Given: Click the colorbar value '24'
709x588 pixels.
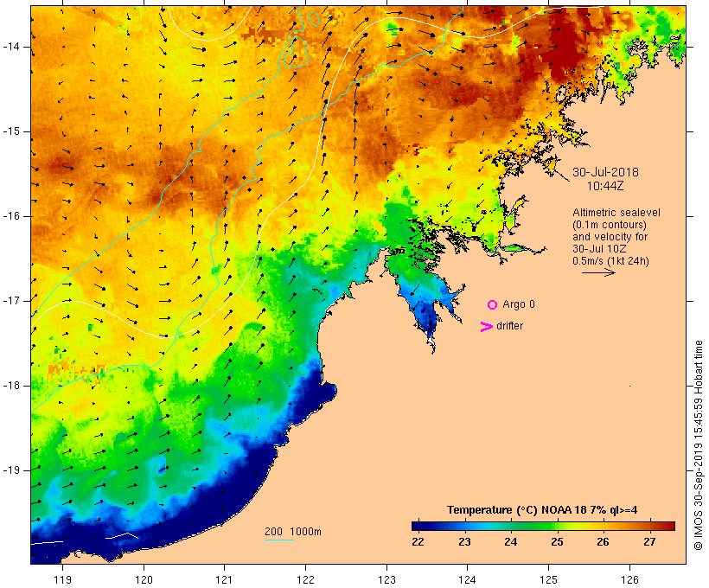Looking at the screenshot, I should (510, 542).
